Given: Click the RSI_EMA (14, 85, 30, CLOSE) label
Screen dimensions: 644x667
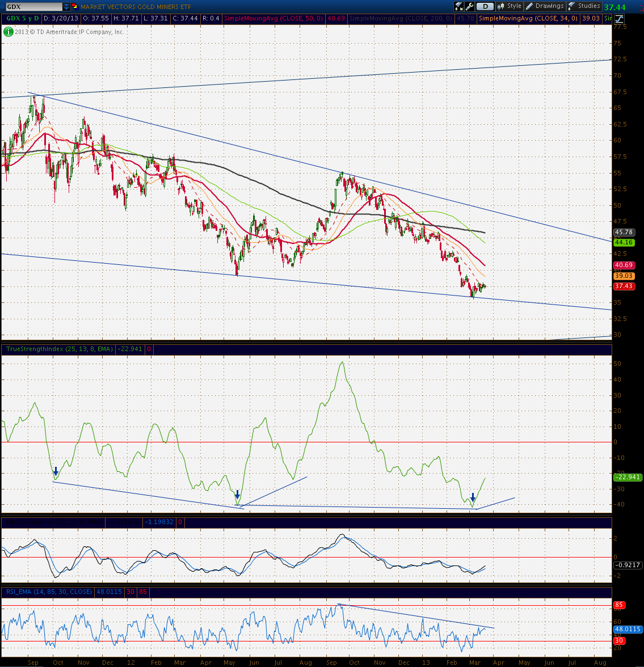Looking at the screenshot, I should click(x=49, y=592).
